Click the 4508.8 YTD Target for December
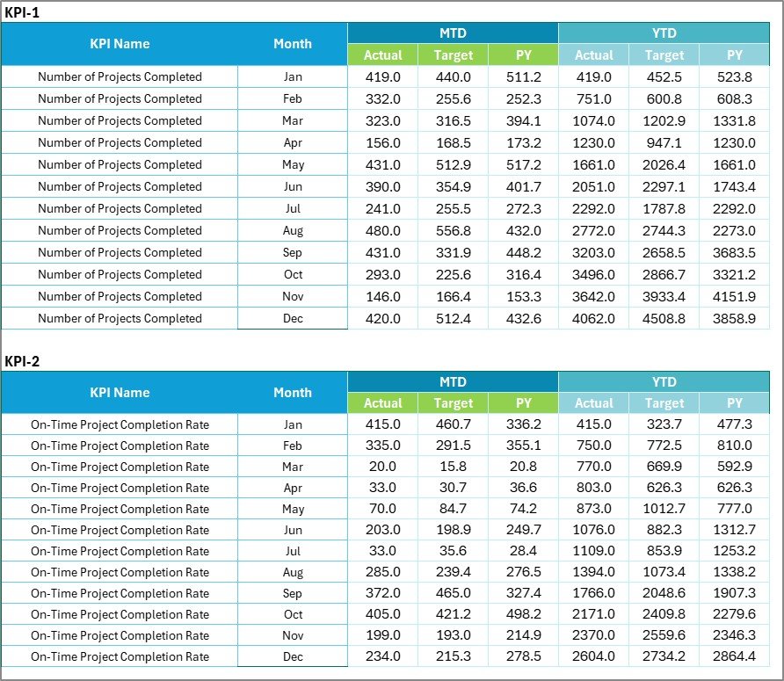The height and width of the screenshot is (681, 784). [664, 318]
